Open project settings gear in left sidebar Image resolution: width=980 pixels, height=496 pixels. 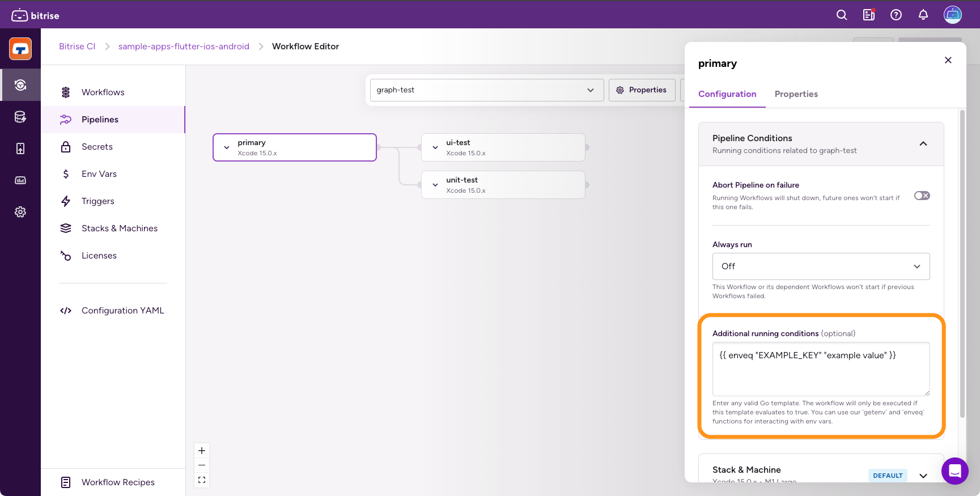point(20,212)
